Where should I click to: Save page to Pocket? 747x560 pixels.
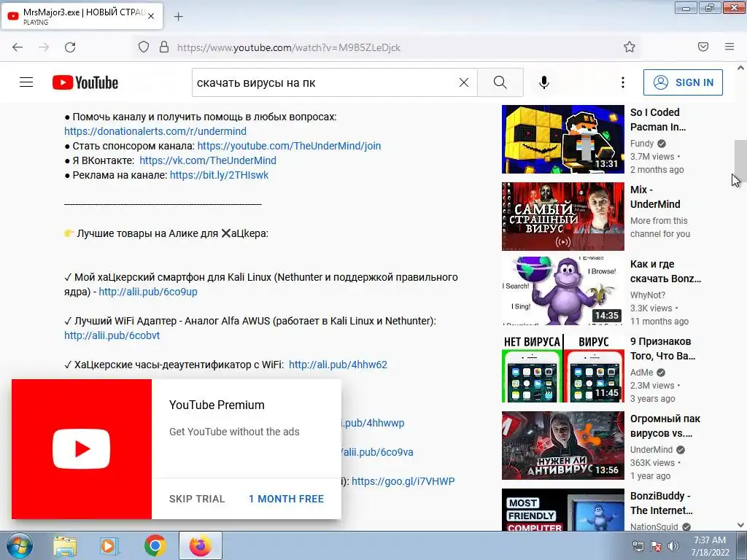click(703, 47)
